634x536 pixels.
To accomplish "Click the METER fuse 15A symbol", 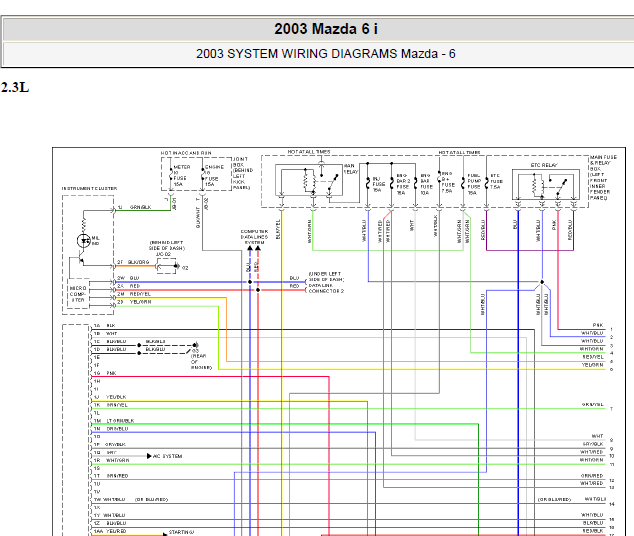I will pyautogui.click(x=171, y=176).
